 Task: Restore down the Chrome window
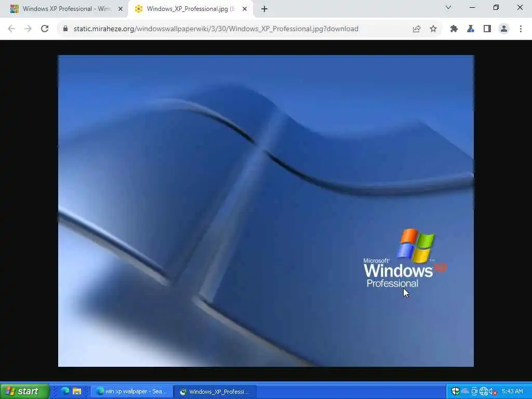496,7
